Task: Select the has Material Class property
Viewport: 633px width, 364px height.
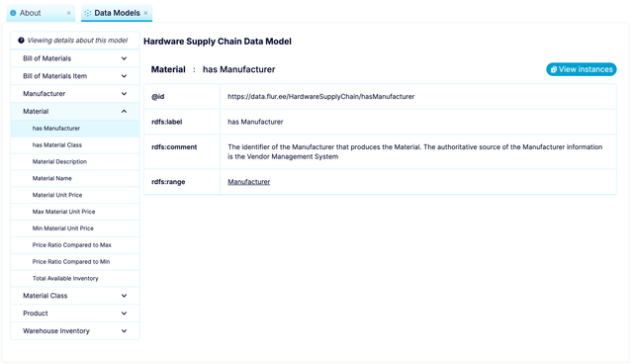Action: click(x=75, y=144)
